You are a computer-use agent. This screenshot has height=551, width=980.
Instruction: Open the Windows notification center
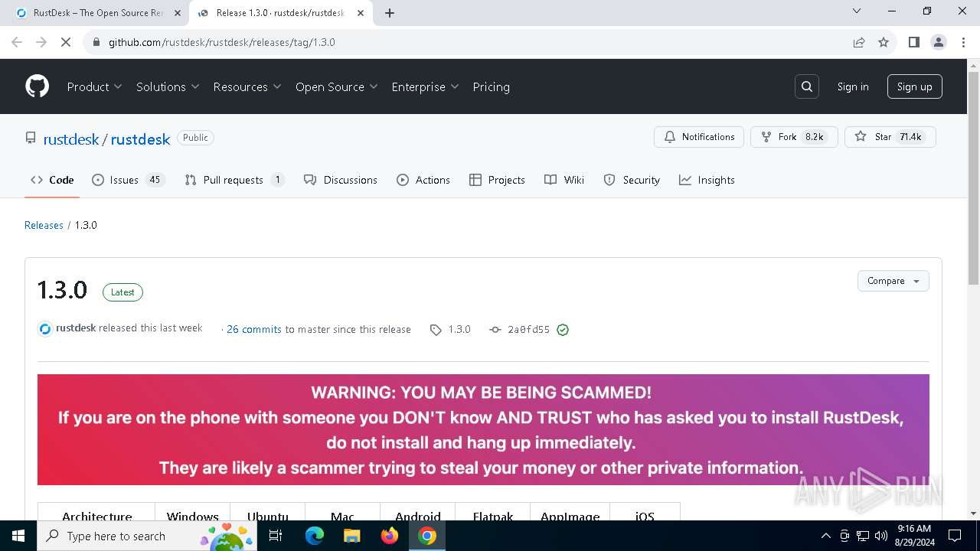955,536
